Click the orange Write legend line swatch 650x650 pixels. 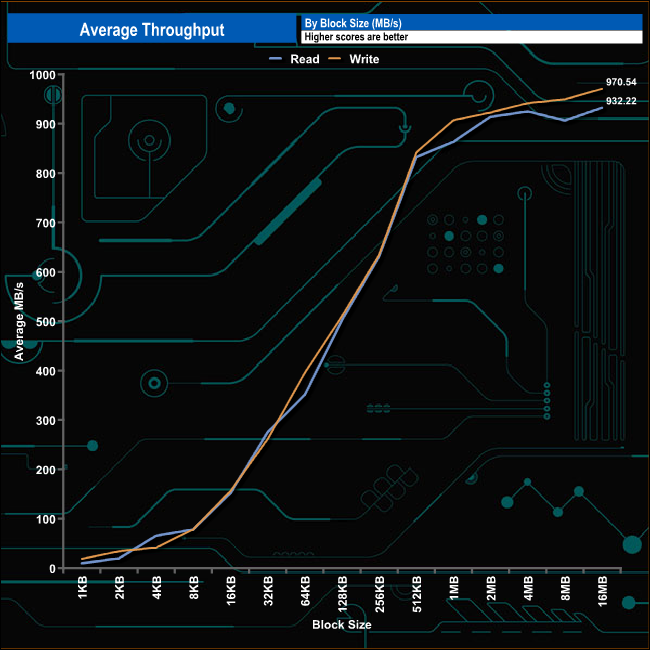[334, 59]
